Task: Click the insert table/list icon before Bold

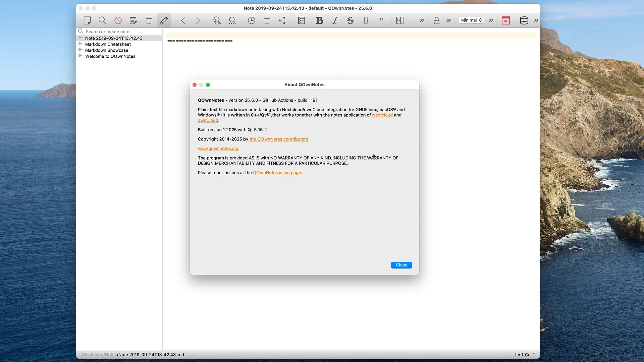Action: click(301, 20)
